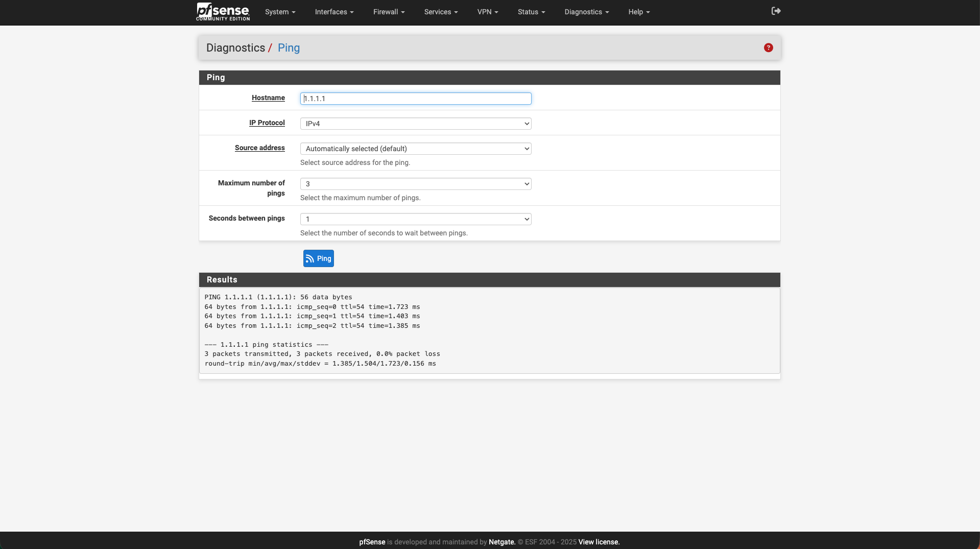Open the Services menu
Image resolution: width=980 pixels, height=549 pixels.
(x=441, y=12)
